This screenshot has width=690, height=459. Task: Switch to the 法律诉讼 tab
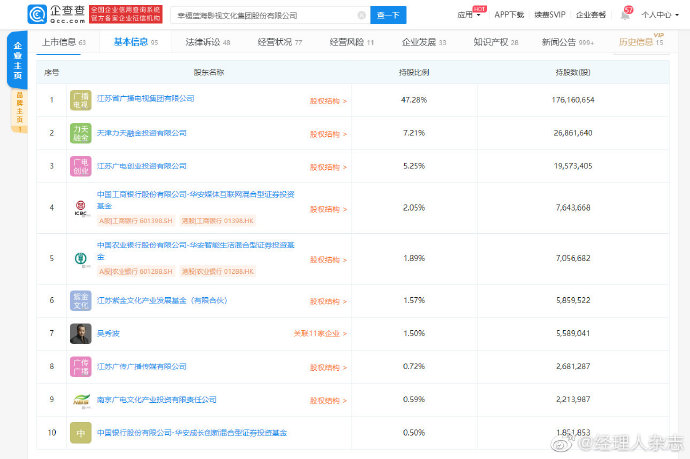(206, 43)
